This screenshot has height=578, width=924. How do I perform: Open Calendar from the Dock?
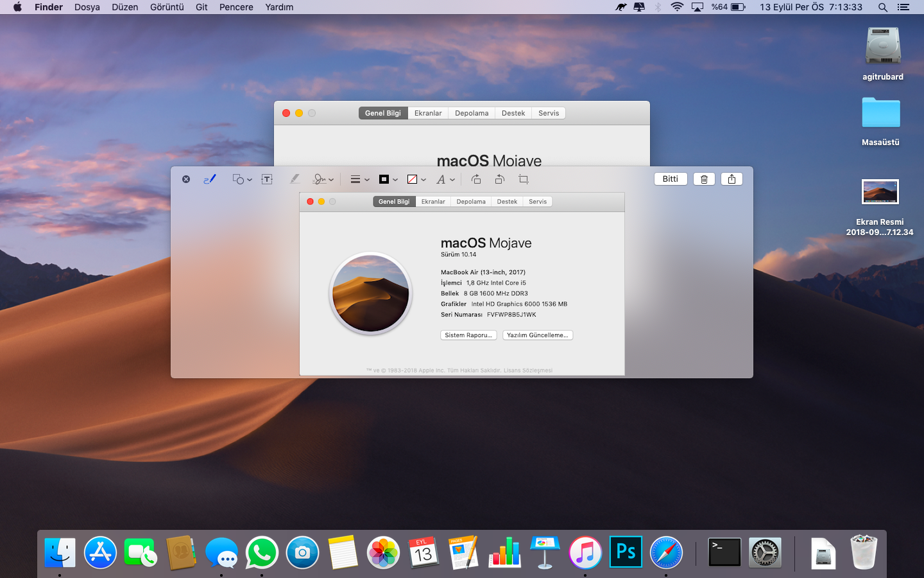pos(424,553)
